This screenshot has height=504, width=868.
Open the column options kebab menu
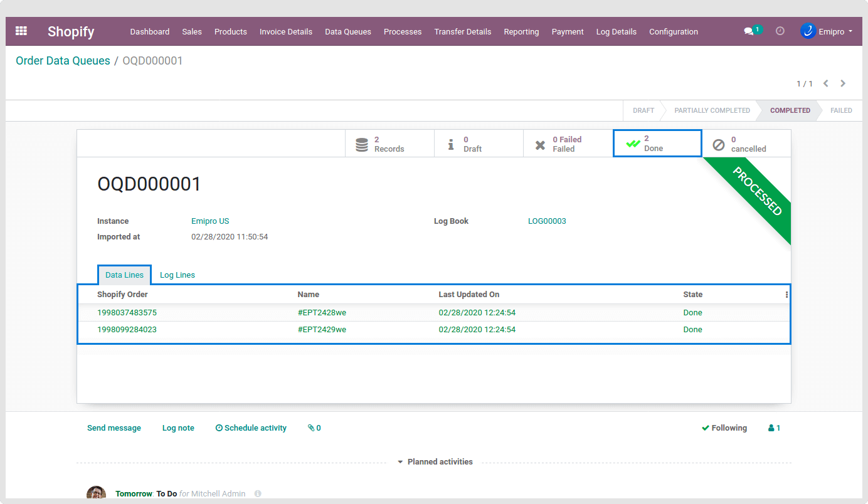786,295
